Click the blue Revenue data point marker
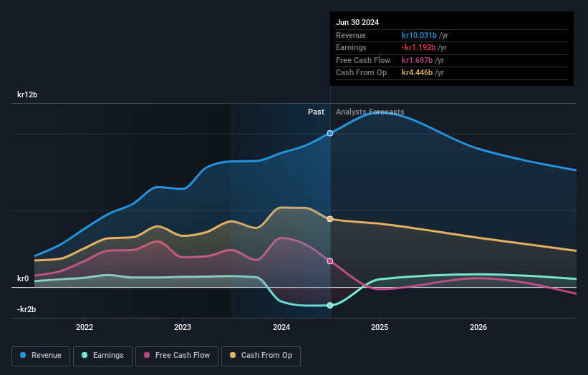Image resolution: width=588 pixels, height=375 pixels. (x=330, y=133)
